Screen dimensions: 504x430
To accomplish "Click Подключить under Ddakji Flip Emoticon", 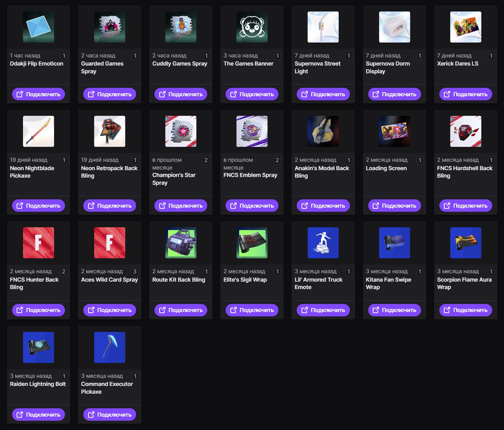I will (x=39, y=94).
